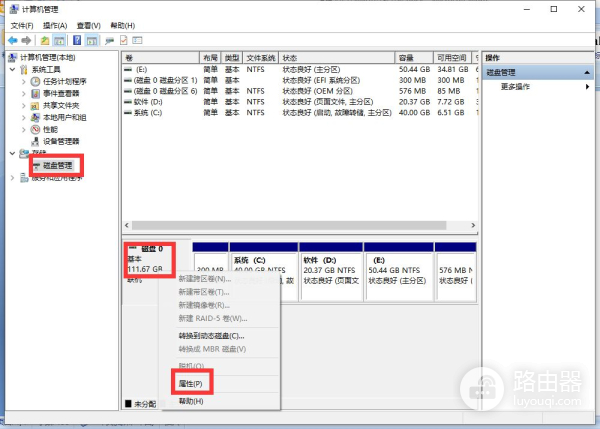
Task: Click the 设备管理器 device icon
Action: click(x=35, y=141)
